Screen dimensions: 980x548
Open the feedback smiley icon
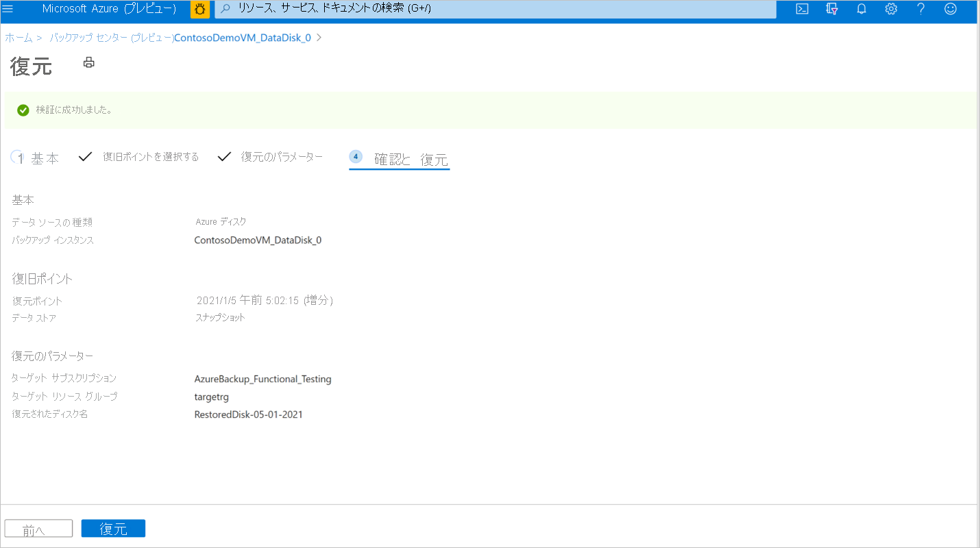point(951,9)
